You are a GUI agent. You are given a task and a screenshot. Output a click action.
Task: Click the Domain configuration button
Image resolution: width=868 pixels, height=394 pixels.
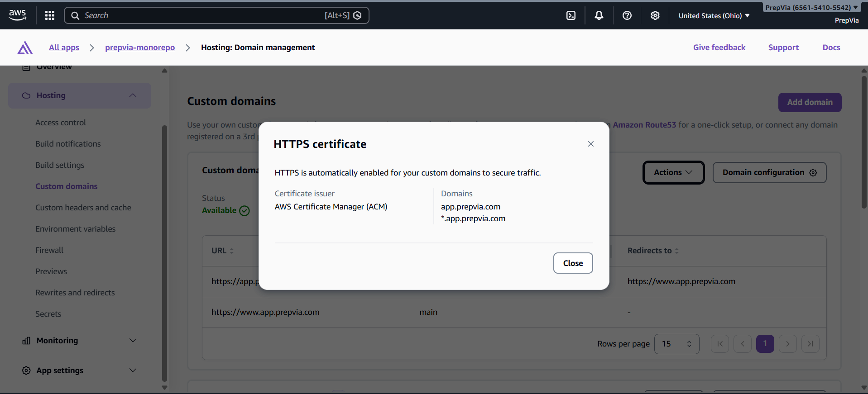(769, 172)
